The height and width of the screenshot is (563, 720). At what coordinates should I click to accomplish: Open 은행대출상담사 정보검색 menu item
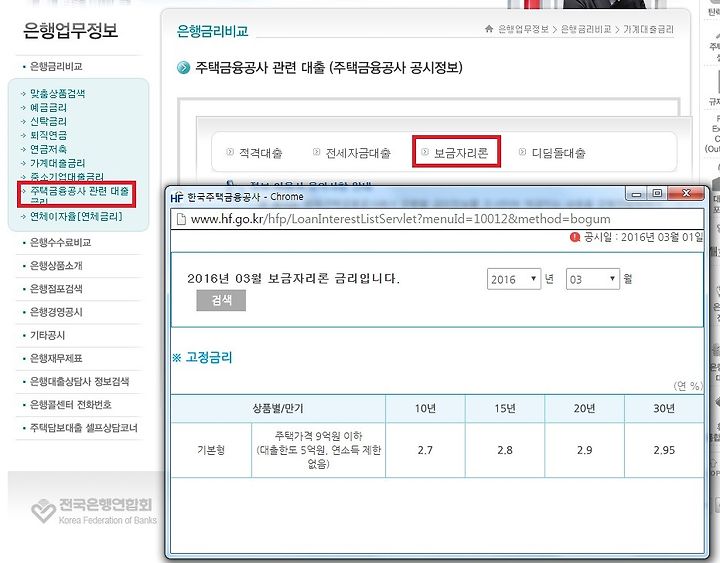(79, 381)
